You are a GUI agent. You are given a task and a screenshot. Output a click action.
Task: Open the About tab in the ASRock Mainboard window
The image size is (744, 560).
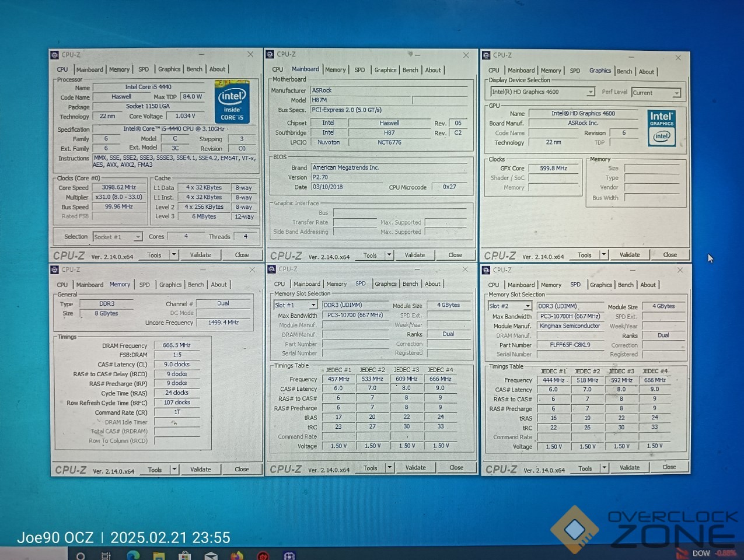[x=433, y=70]
